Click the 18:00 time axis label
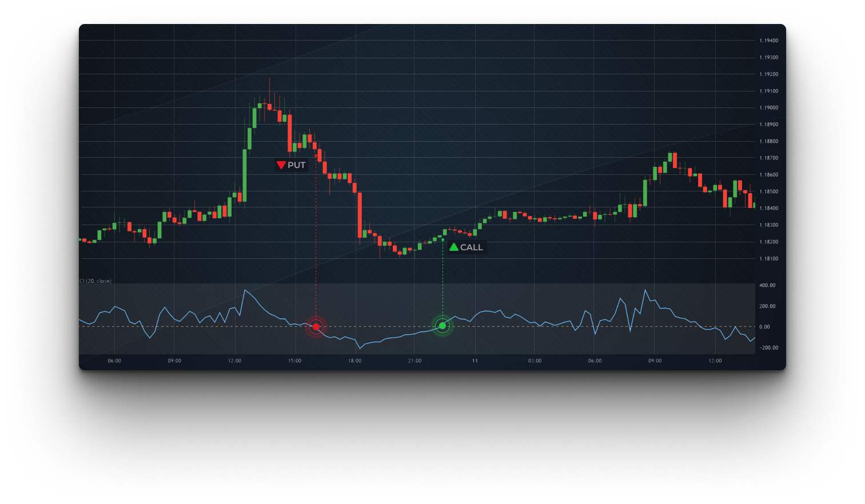 [354, 361]
